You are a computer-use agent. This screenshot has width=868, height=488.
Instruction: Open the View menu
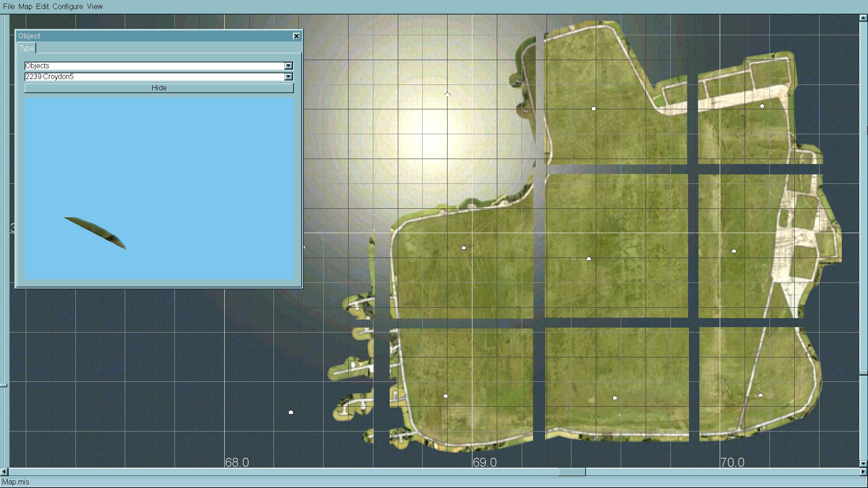[x=95, y=6]
